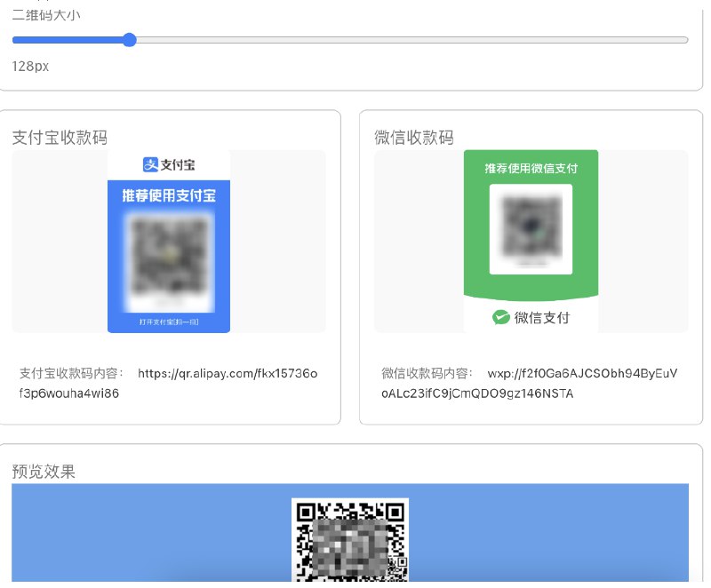Screen dimensions: 711x588
Task: Click the WeChat payment QR code image
Action: coord(531,229)
